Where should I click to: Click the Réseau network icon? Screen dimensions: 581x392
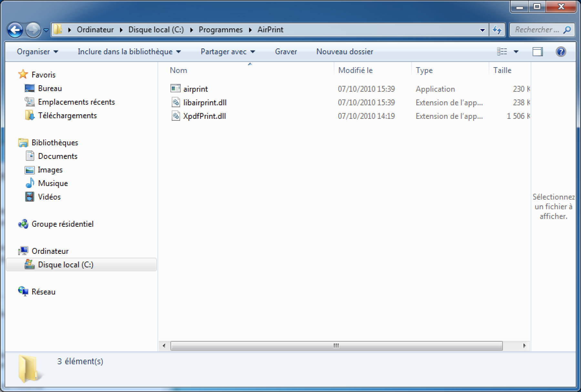coord(23,291)
